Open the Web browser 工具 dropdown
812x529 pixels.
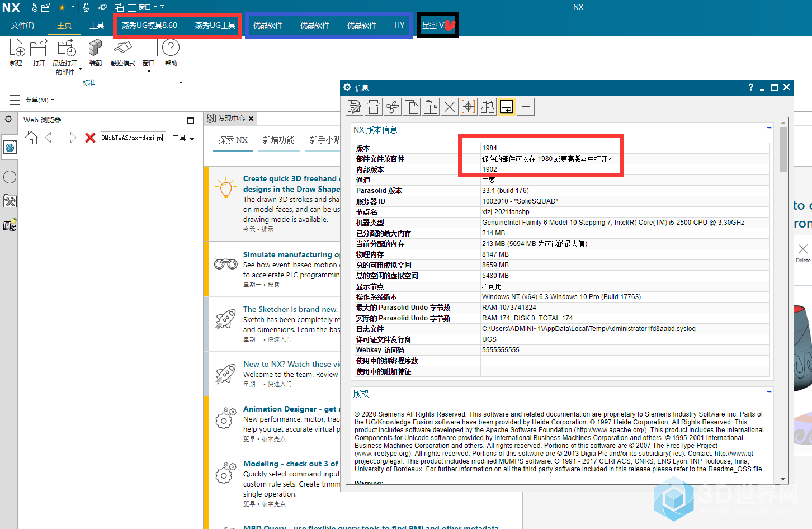(183, 138)
